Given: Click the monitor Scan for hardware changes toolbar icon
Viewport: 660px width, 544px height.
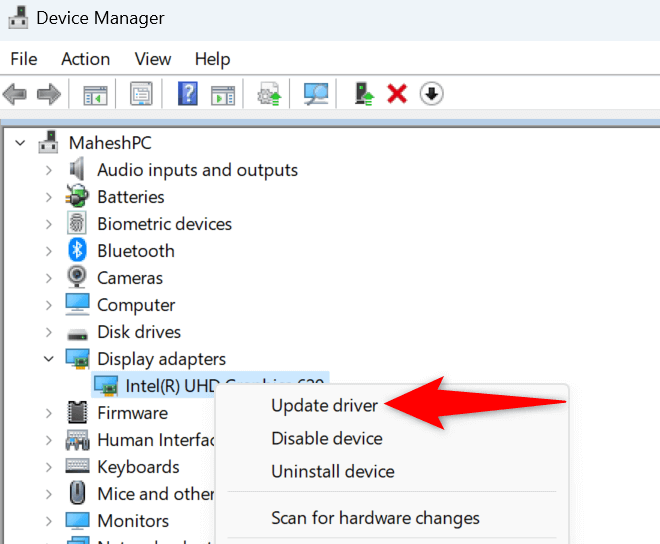Looking at the screenshot, I should click(316, 93).
